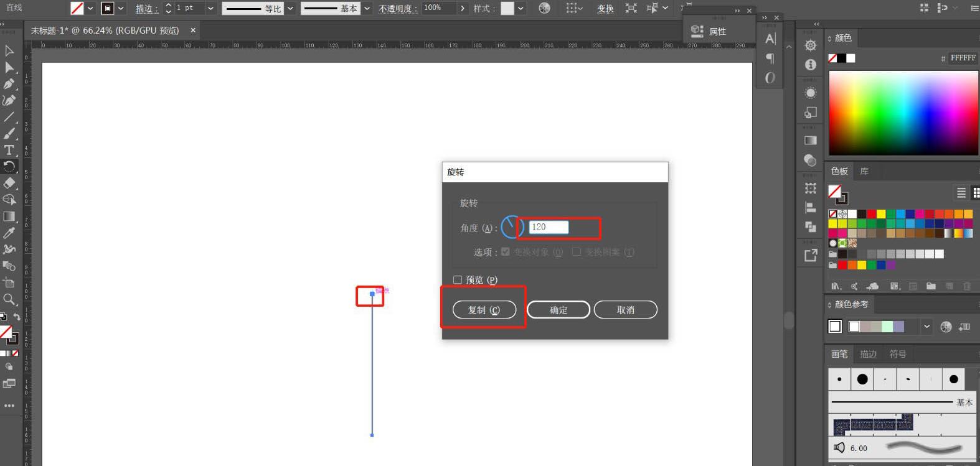980x466 pixels.
Task: Select the Direct Selection tool
Action: click(x=9, y=67)
